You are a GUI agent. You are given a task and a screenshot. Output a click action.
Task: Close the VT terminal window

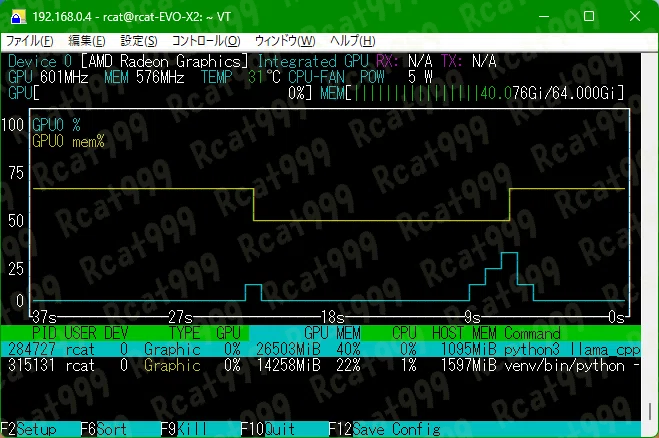click(635, 16)
